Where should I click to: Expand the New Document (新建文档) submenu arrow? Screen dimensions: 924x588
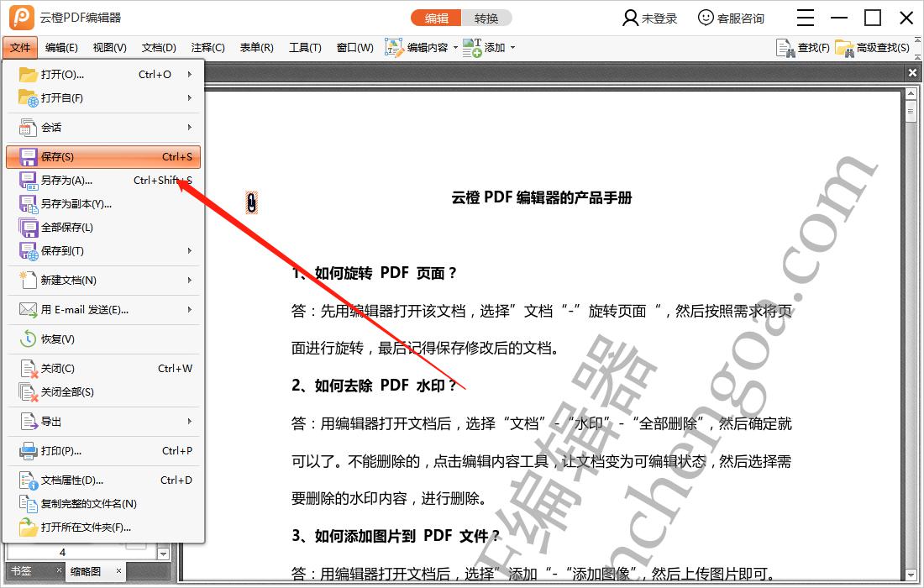[x=190, y=280]
